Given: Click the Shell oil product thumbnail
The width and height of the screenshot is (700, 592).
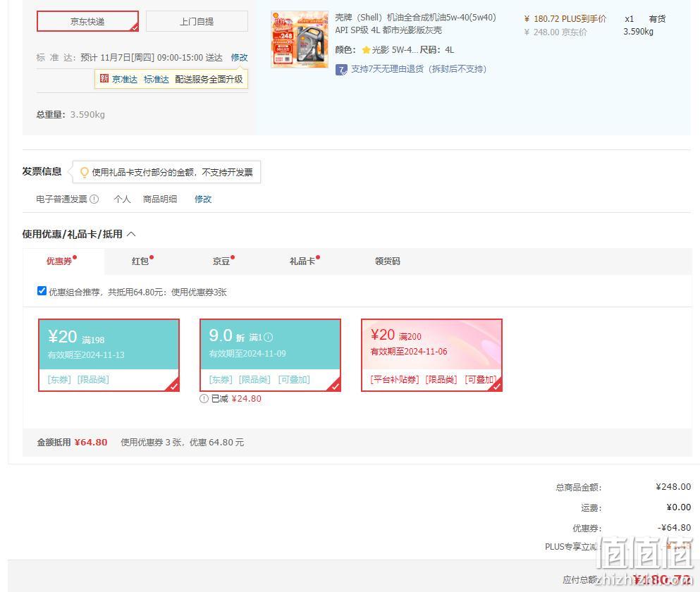Looking at the screenshot, I should [x=300, y=39].
